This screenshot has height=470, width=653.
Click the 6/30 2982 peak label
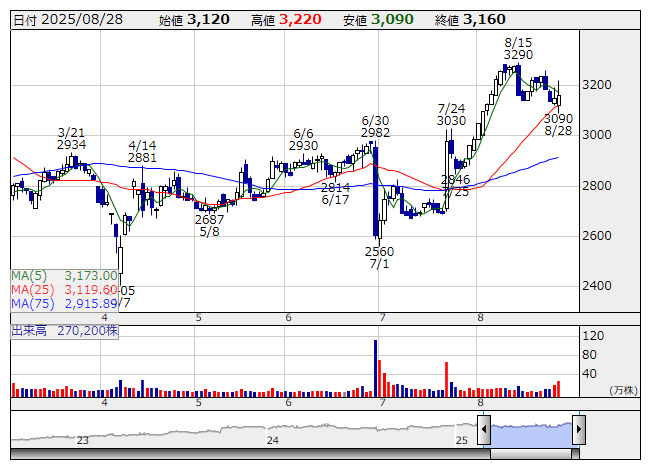pyautogui.click(x=375, y=127)
